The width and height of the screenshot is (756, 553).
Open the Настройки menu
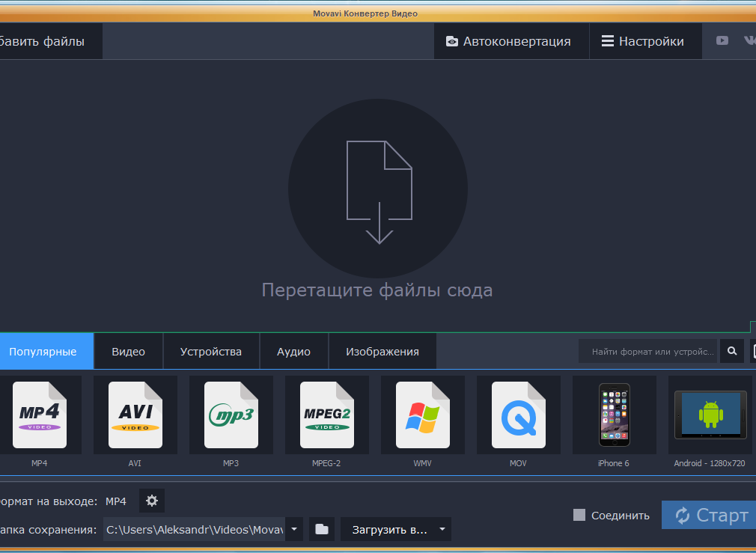coord(645,41)
